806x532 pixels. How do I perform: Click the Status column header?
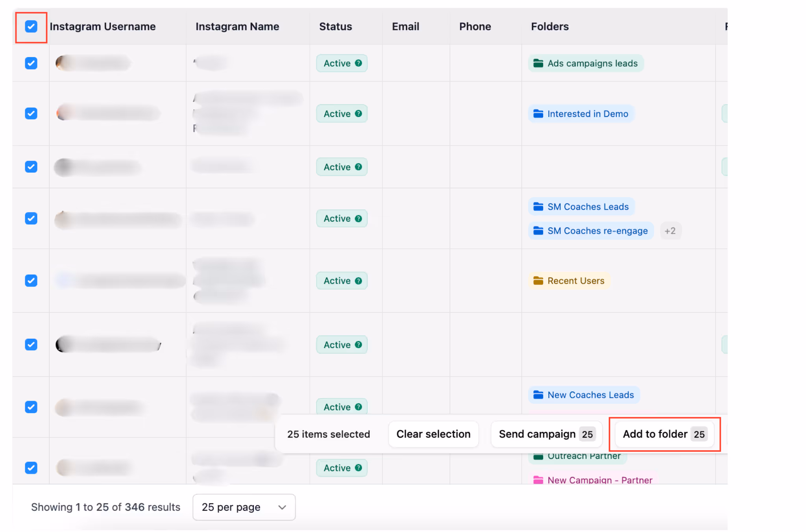click(x=335, y=27)
